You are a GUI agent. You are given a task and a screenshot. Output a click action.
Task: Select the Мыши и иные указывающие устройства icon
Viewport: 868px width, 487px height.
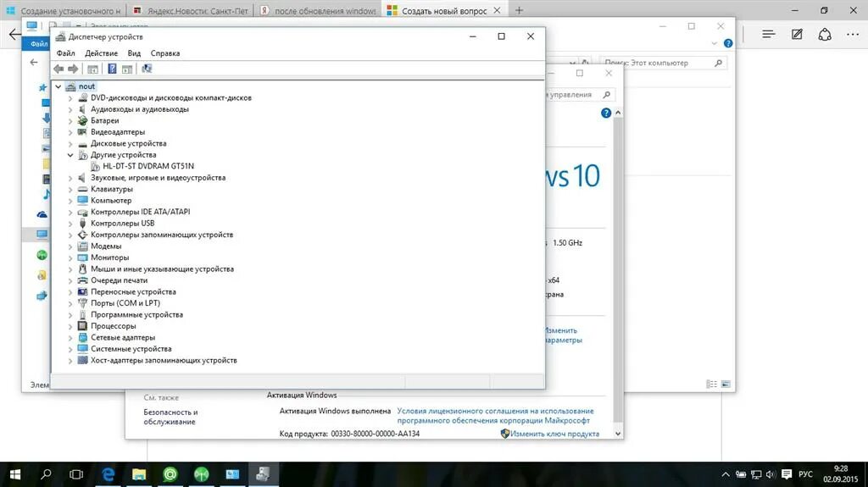[x=82, y=268]
